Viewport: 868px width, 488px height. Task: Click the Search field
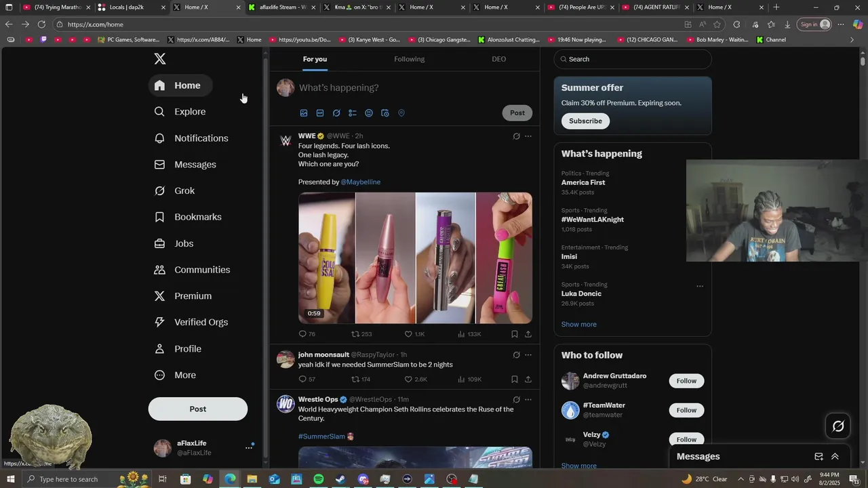[x=633, y=59]
